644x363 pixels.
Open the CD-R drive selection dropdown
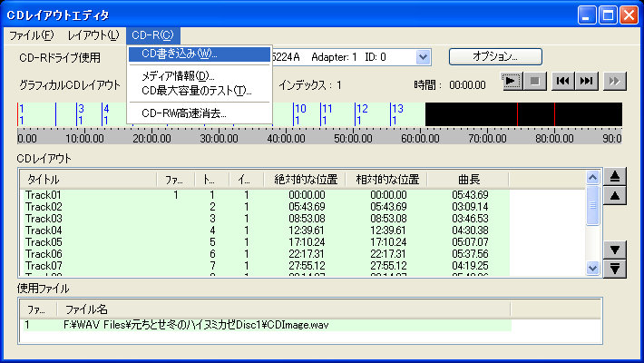pos(423,56)
